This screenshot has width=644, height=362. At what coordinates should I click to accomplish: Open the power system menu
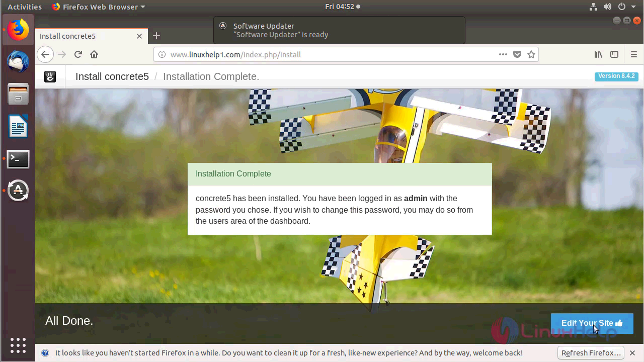[x=622, y=7]
